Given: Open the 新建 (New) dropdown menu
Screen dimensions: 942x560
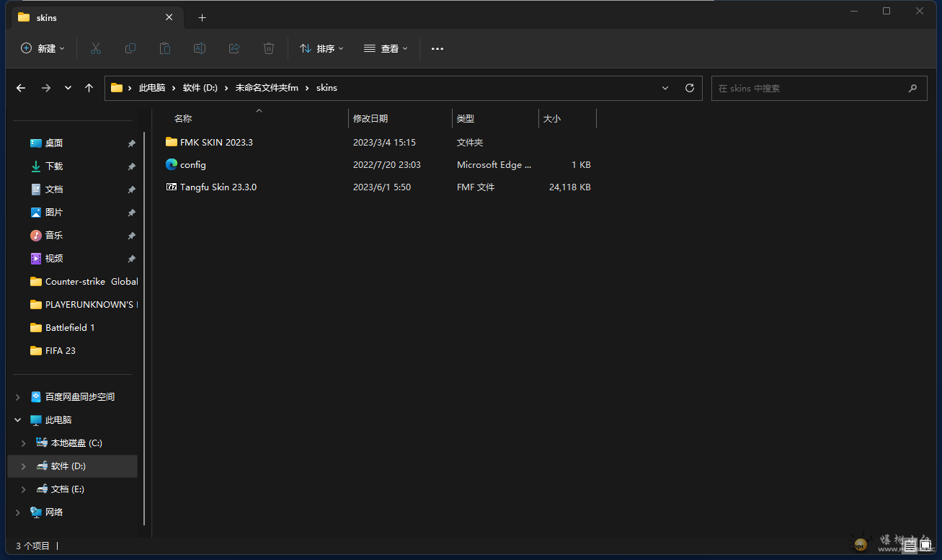Looking at the screenshot, I should pyautogui.click(x=43, y=48).
